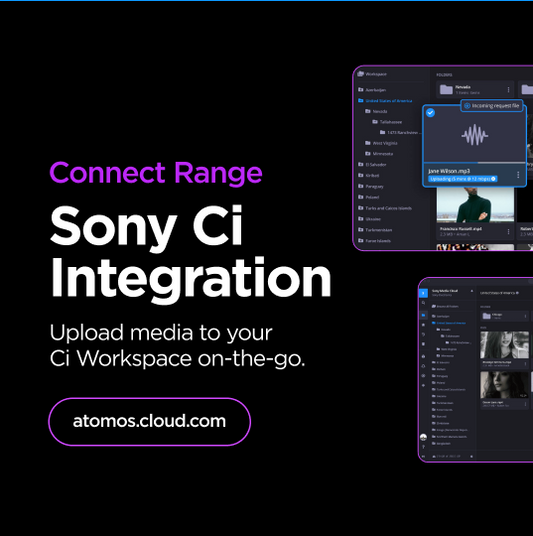Click the upload progress bar on Jane Wilson.mp3

coord(475,163)
